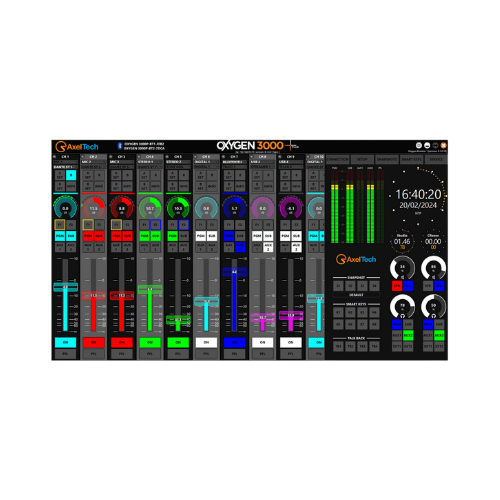Toggle PGM routing on CH 5
The height and width of the screenshot is (500, 500).
pos(172,236)
